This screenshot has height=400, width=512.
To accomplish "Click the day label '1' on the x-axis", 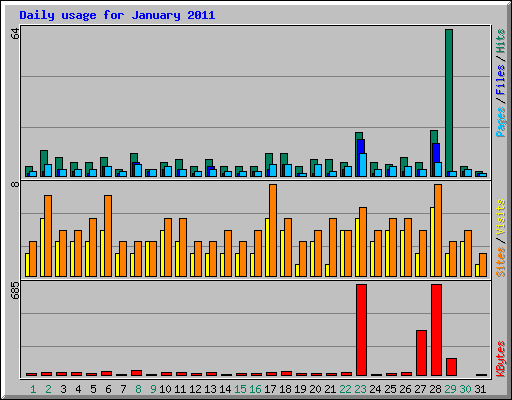I will coord(33,389).
